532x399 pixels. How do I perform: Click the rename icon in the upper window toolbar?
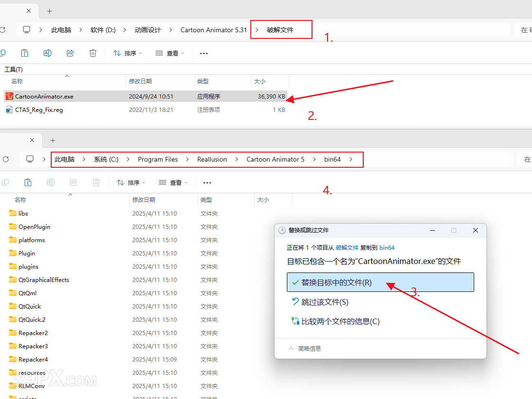(x=47, y=53)
